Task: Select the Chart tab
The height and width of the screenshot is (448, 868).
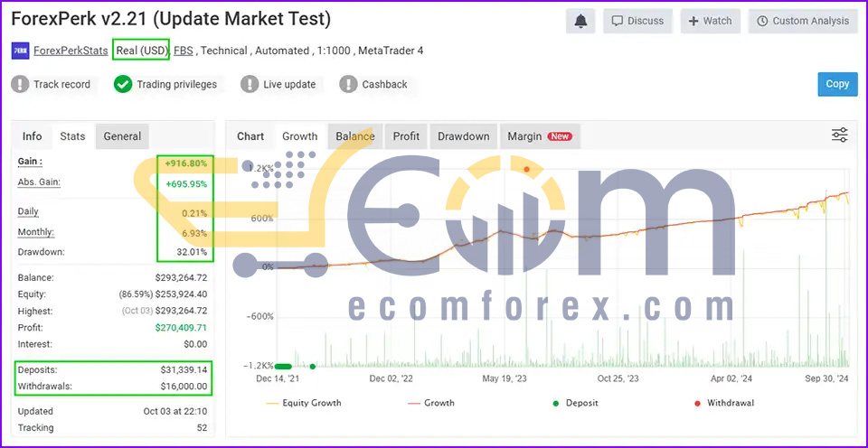Action: [x=250, y=136]
